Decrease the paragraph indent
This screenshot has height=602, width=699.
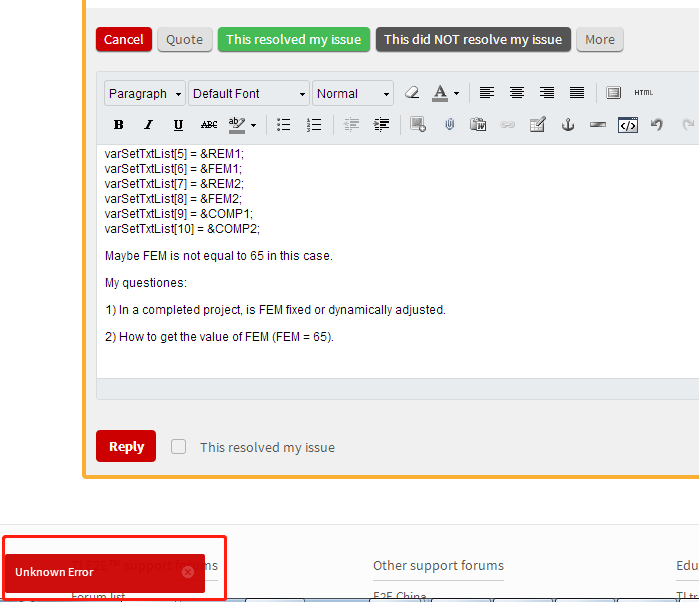pyautogui.click(x=351, y=125)
